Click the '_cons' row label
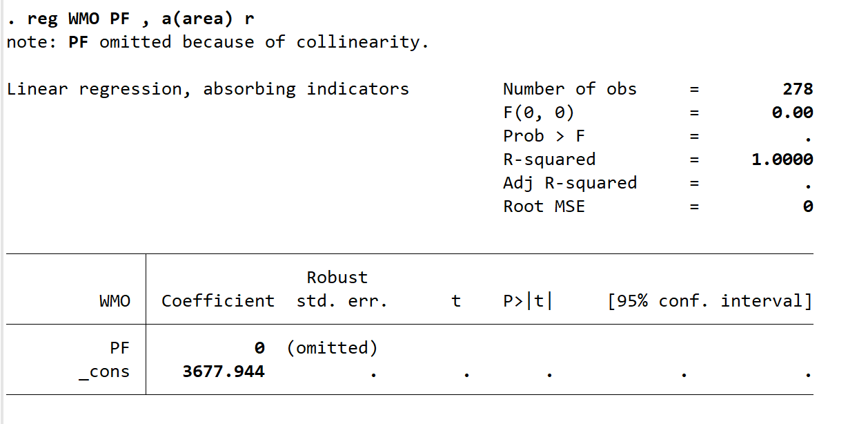Screen dimensions: 868x424 click(104, 372)
